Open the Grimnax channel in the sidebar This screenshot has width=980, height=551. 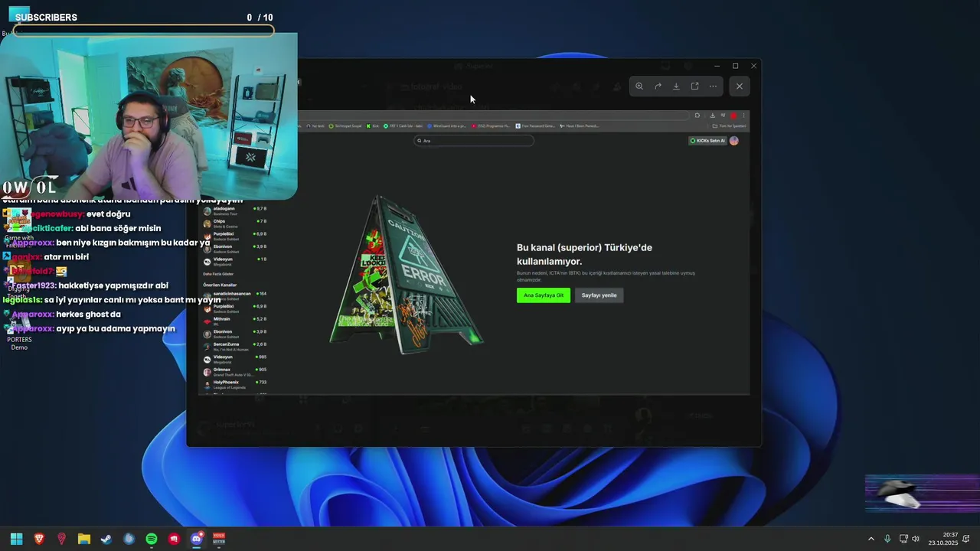(x=234, y=371)
